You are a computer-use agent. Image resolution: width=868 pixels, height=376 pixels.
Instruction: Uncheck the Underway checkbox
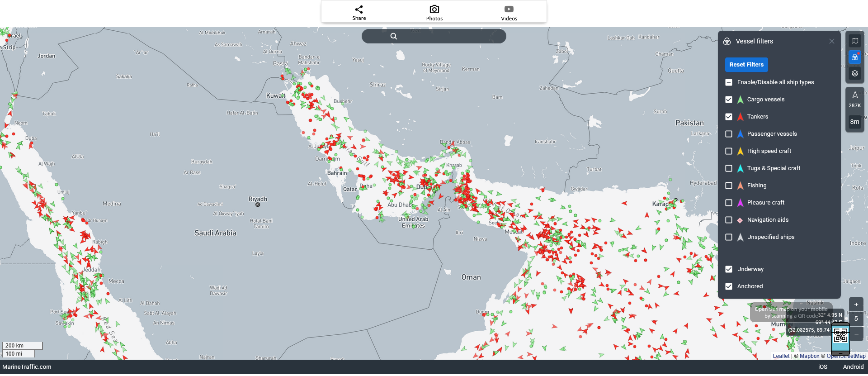[x=729, y=269]
